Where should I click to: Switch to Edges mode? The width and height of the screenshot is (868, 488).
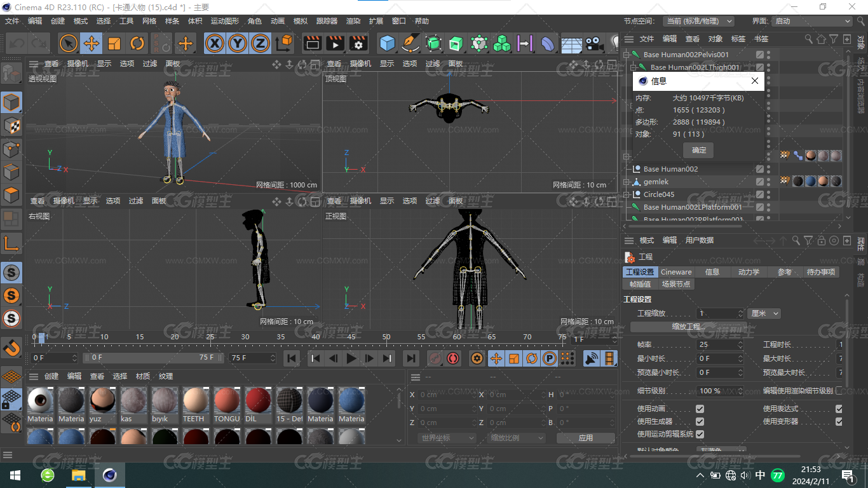11,172
